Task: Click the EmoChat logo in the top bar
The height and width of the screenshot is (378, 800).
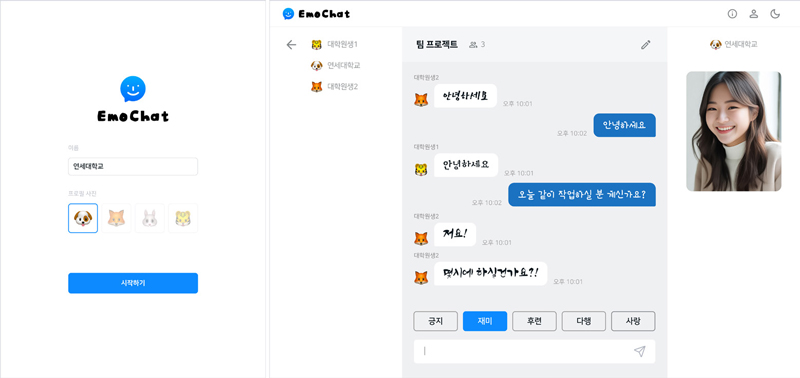Action: (316, 14)
